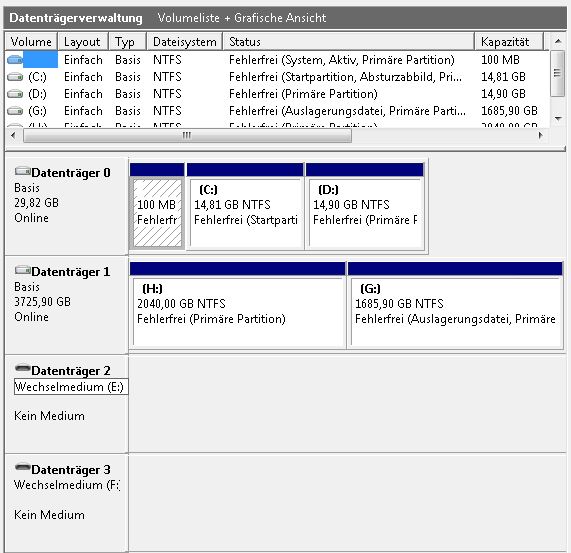The image size is (571, 553).
Task: Click status 'Fehlerfrei (System, Aktiv, Primäre Partition)'
Action: point(342,60)
